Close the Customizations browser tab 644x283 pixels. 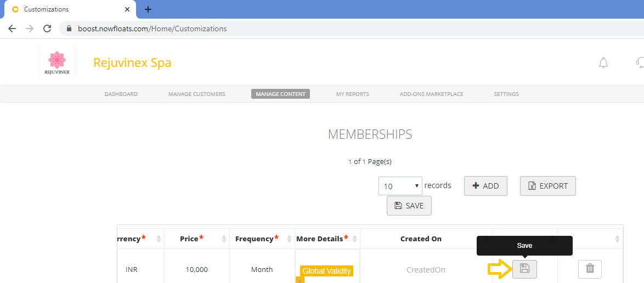pyautogui.click(x=127, y=9)
